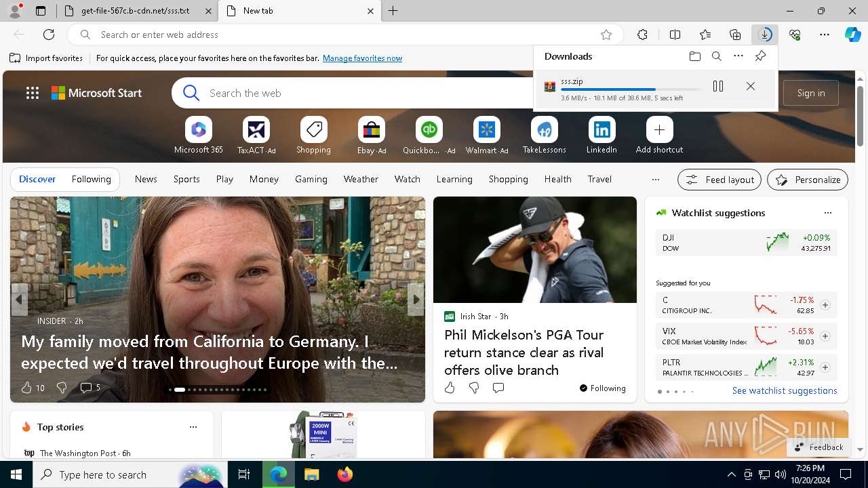The image size is (868, 488).
Task: Add this page to favorites star
Action: [606, 35]
